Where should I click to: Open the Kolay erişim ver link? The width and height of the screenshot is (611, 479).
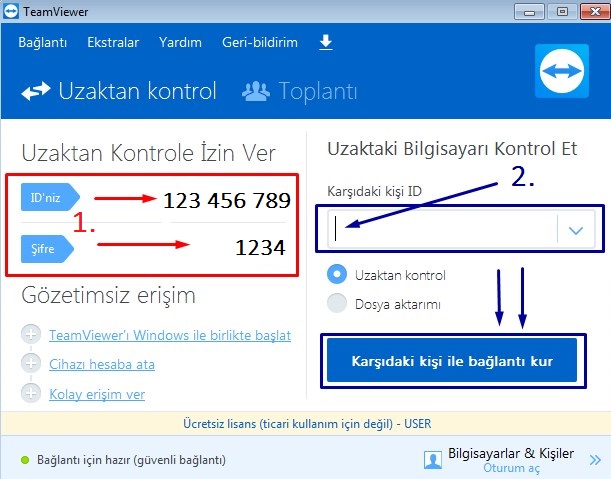click(97, 394)
